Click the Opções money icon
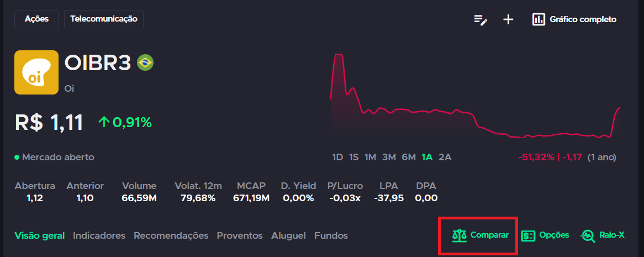Viewport: 644px width, 257px height. point(528,235)
